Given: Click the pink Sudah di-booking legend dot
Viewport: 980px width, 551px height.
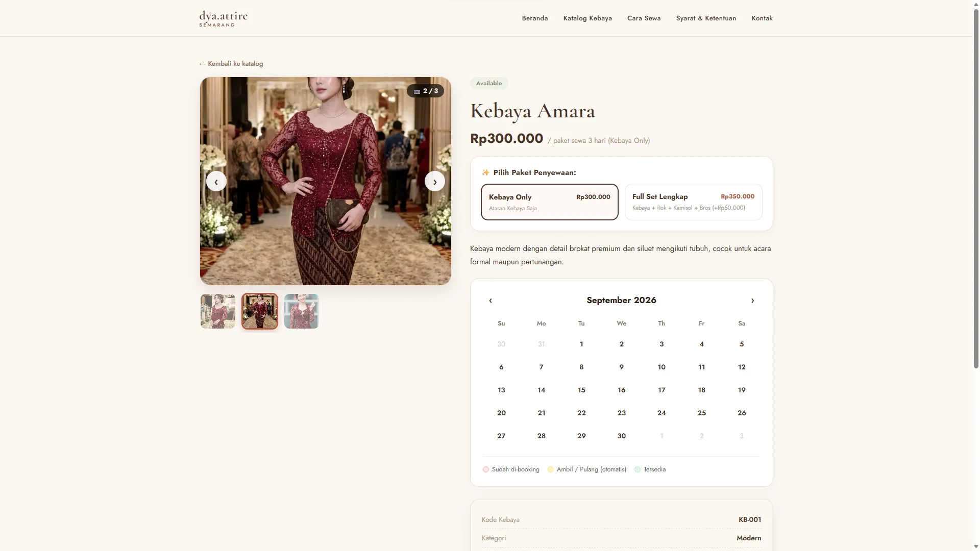Looking at the screenshot, I should pos(486,469).
